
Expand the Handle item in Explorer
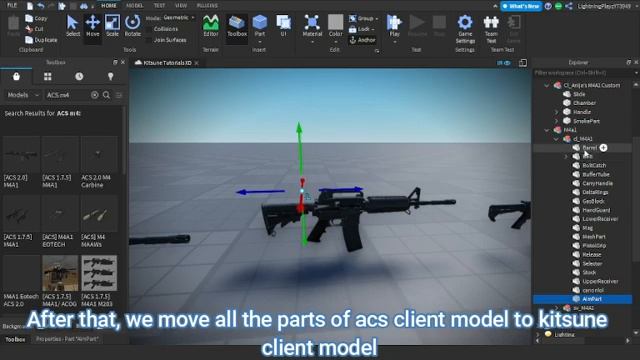(x=556, y=112)
